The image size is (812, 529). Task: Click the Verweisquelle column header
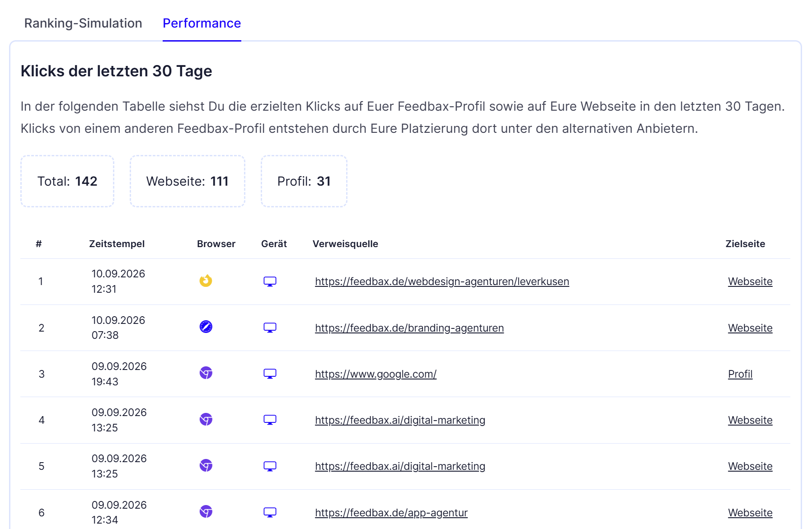tap(345, 244)
